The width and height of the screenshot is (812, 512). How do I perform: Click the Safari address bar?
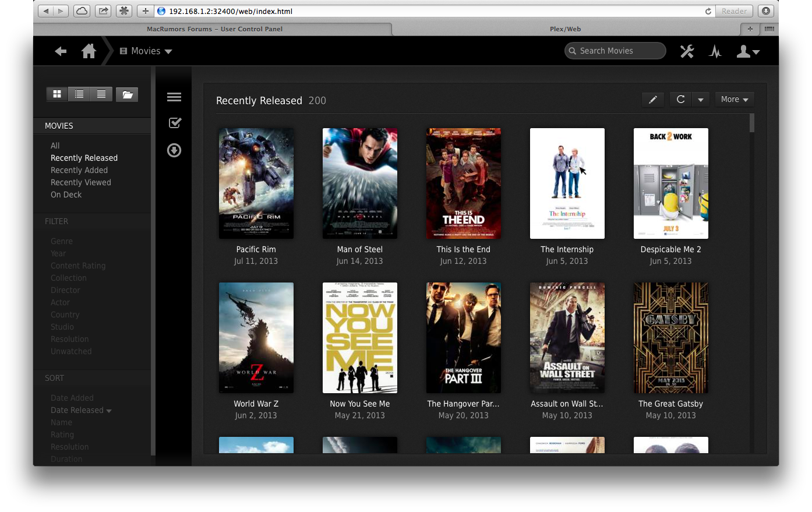(434, 11)
